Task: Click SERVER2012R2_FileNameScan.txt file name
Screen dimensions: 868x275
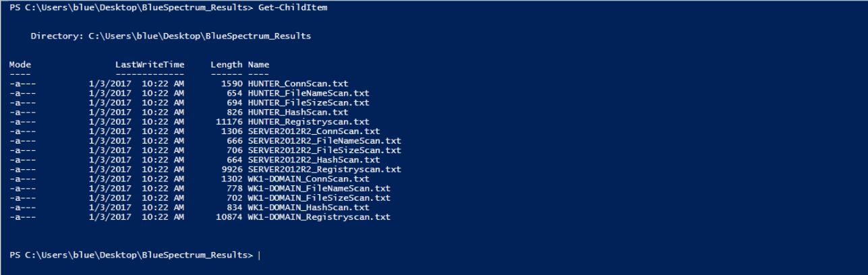Action: click(x=324, y=141)
